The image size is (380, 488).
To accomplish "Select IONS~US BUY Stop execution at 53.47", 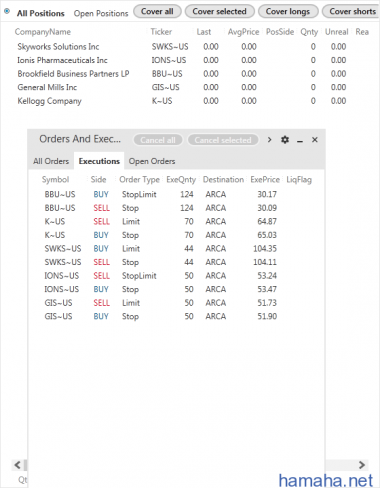I will pos(177,289).
